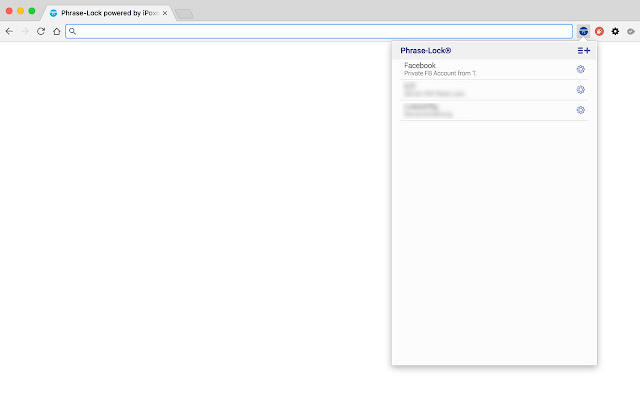Viewport: 640px width, 400px height.
Task: Open settings gear for the second blurred entry
Action: (x=580, y=89)
